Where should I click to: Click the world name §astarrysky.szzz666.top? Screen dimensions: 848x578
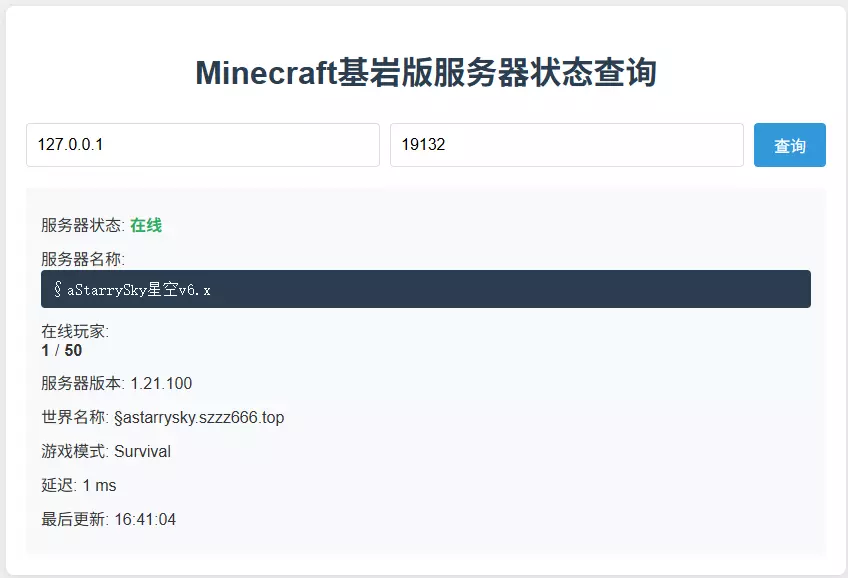199,417
